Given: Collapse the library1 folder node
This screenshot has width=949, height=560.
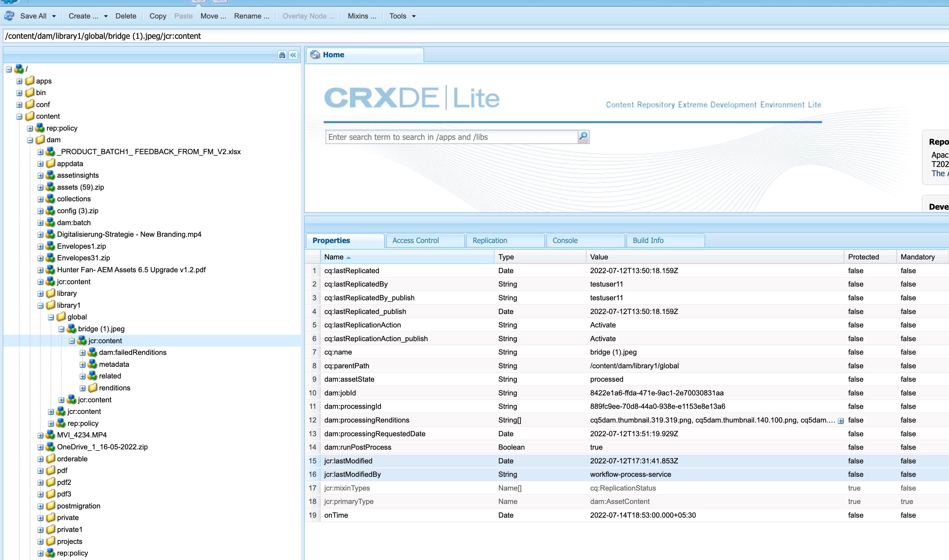Looking at the screenshot, I should click(x=40, y=306).
